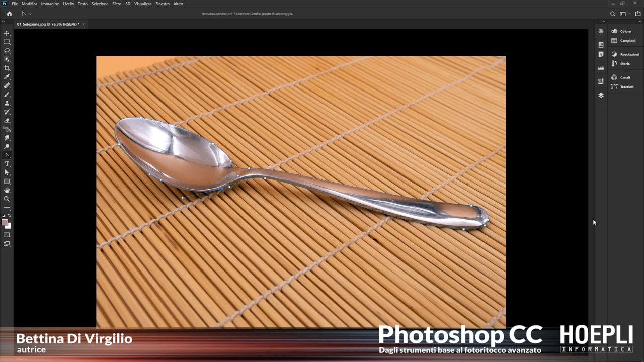Open the Learn panel icon
Image resolution: width=644 pixels, height=362 pixels.
click(x=601, y=31)
